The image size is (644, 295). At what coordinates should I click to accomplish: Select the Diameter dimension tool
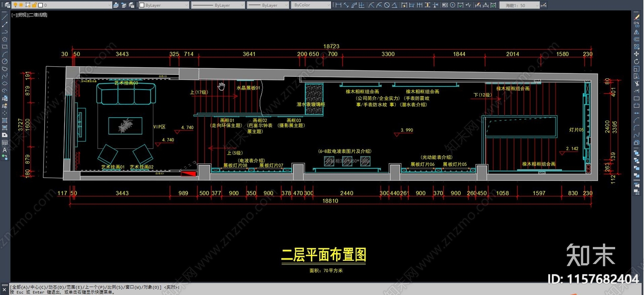click(387, 5)
